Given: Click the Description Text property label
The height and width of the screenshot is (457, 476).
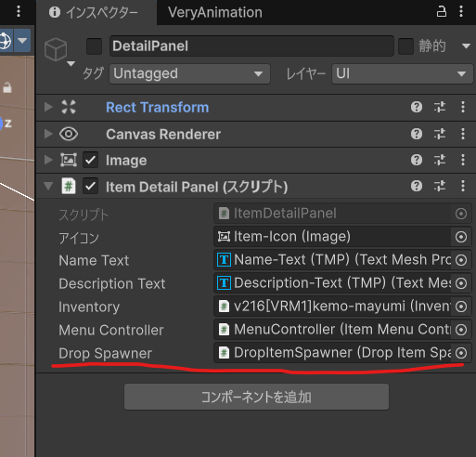Looking at the screenshot, I should tap(112, 283).
